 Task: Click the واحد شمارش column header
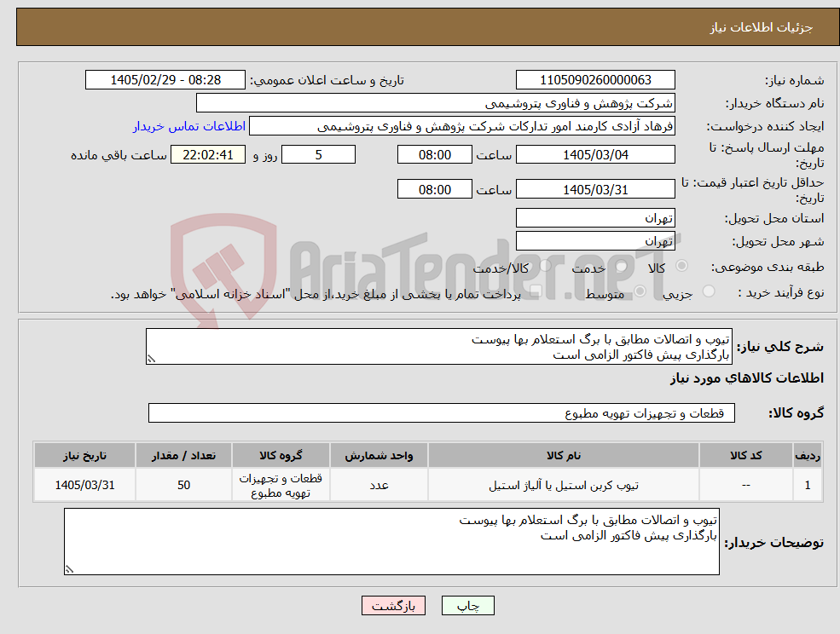coord(379,455)
